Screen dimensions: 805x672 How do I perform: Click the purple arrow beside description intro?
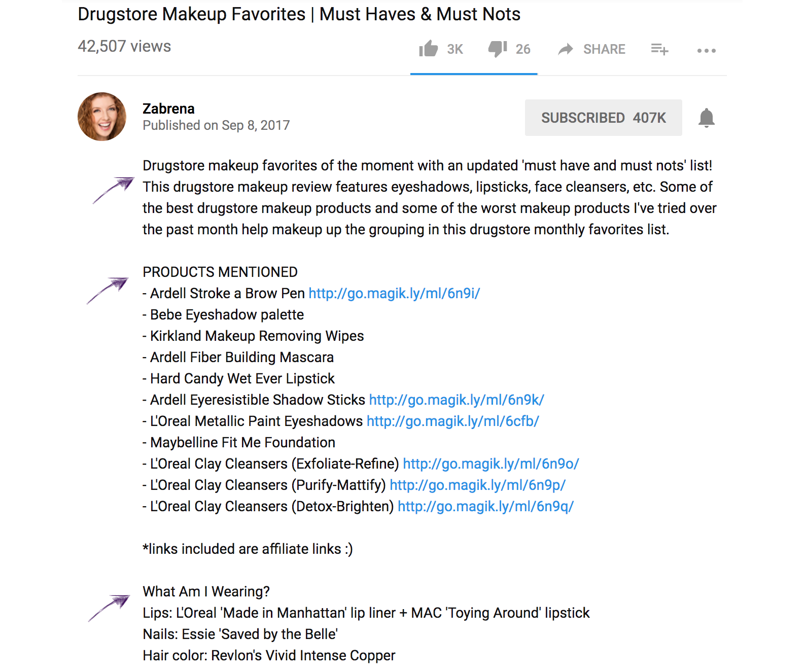[x=113, y=190]
